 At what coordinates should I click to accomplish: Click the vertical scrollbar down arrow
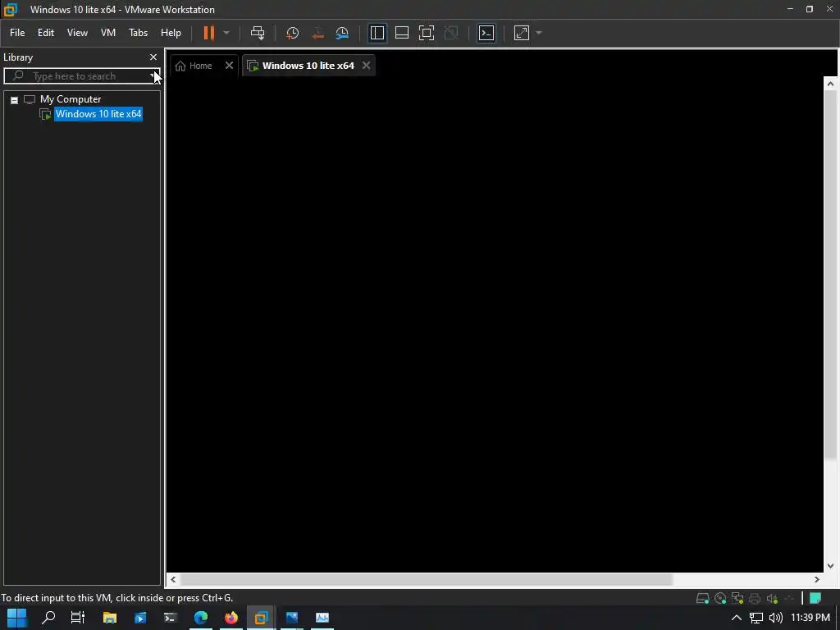[x=830, y=566]
